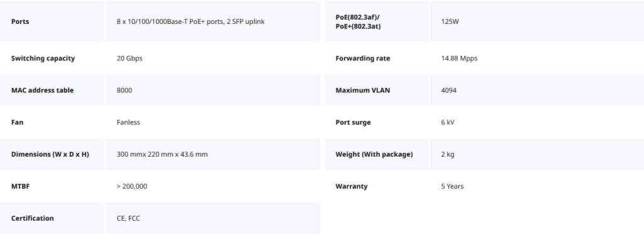This screenshot has height=234, width=644.
Task: Click the Ports label cell
Action: tap(52, 21)
